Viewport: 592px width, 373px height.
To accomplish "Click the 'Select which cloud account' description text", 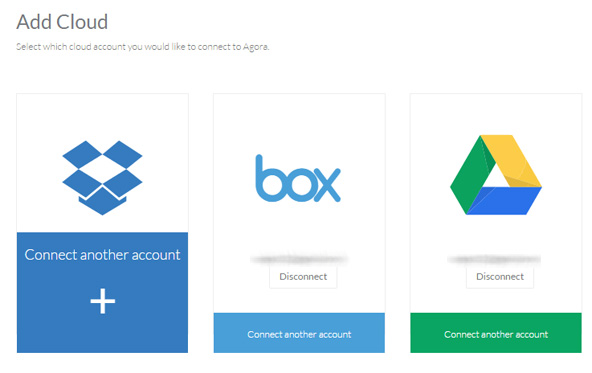I will (x=143, y=47).
